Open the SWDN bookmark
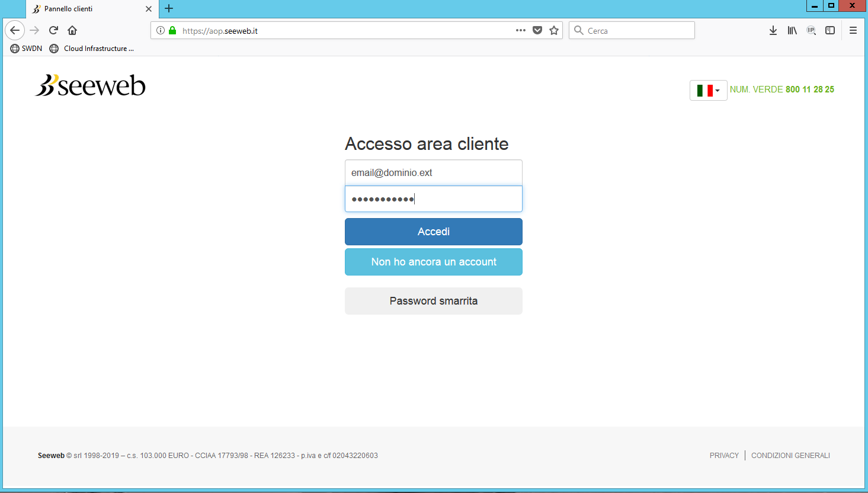Screen dimensions: 868x493 [26, 49]
